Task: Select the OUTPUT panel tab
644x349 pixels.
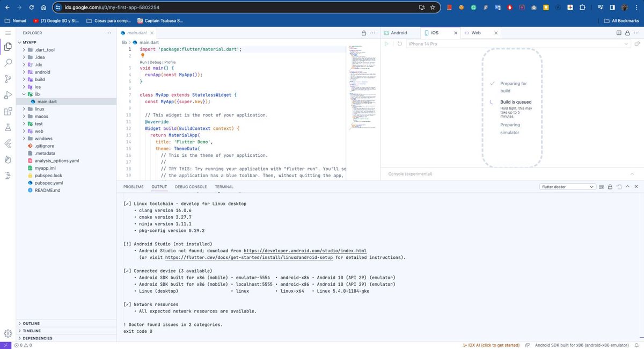Action: [159, 187]
